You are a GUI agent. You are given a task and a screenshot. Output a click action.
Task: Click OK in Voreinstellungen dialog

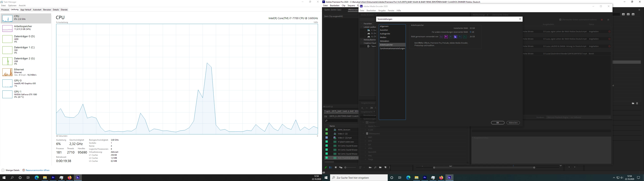click(x=497, y=123)
